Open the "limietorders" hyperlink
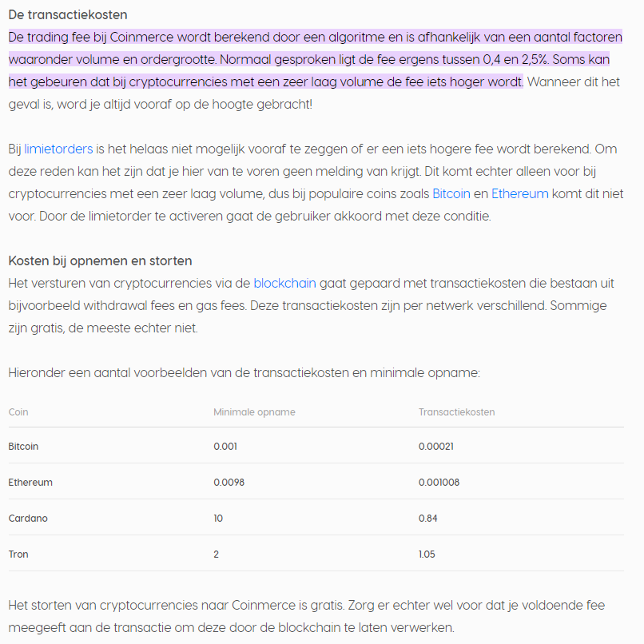 point(58,149)
